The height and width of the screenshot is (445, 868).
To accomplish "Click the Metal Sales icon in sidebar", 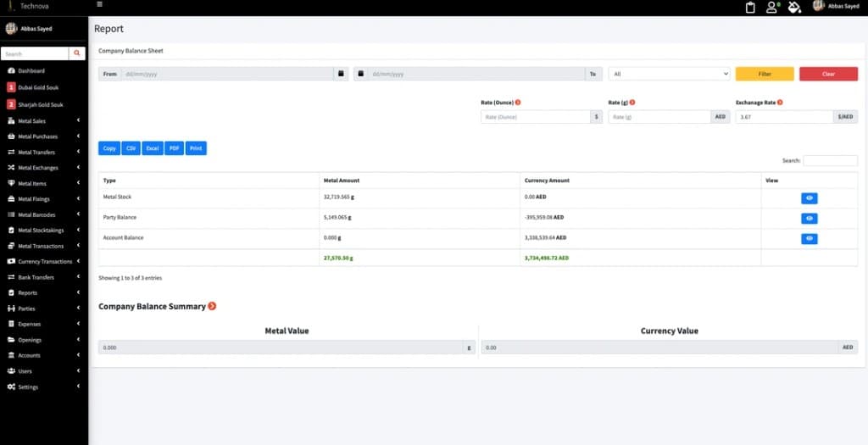I will coord(11,120).
